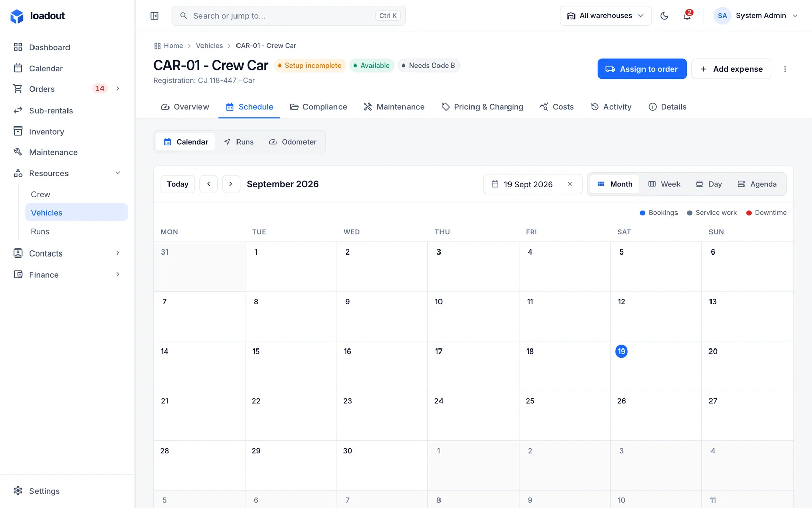Click the Orders count badge 14
This screenshot has width=812, height=508.
tap(100, 89)
